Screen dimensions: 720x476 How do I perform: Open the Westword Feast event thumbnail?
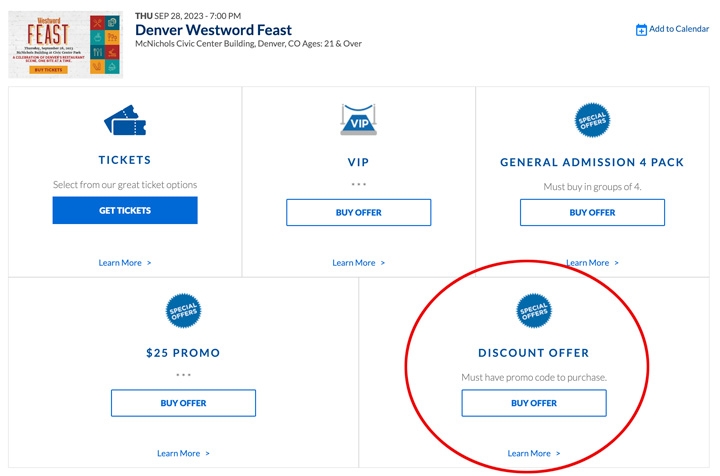[x=66, y=45]
